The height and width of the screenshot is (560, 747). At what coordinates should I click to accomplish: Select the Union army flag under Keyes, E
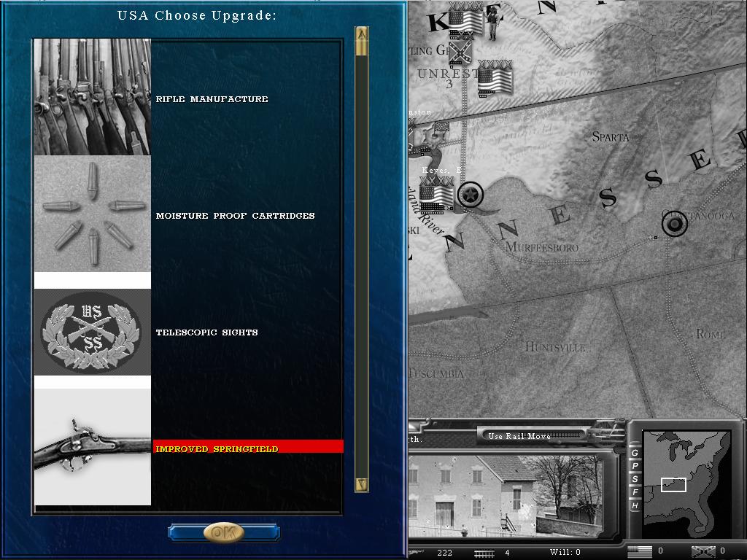(436, 197)
